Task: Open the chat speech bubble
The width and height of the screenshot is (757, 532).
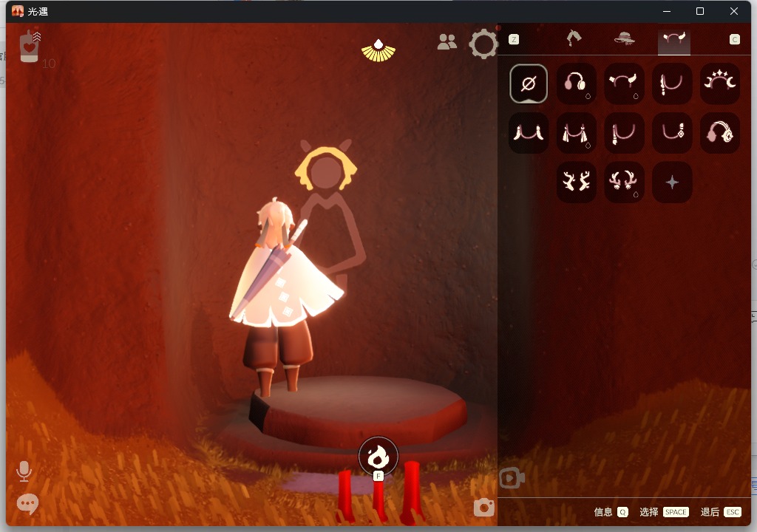Action: [x=27, y=504]
